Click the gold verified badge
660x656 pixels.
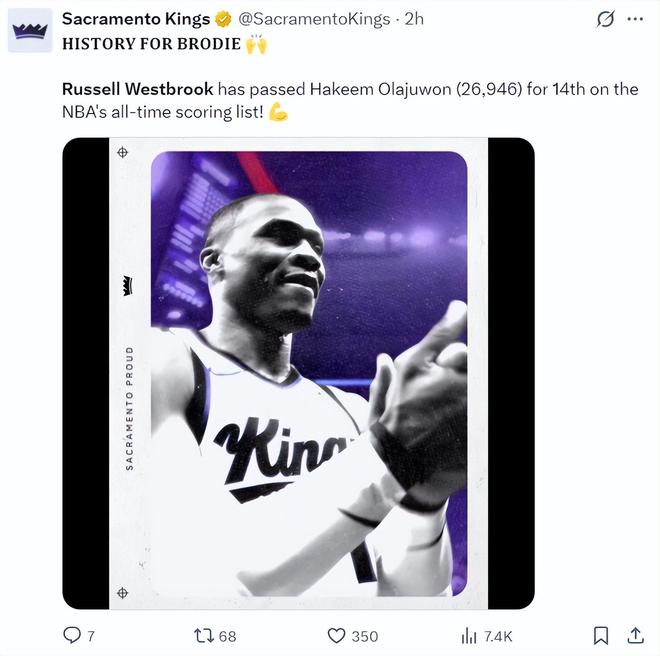(x=225, y=19)
